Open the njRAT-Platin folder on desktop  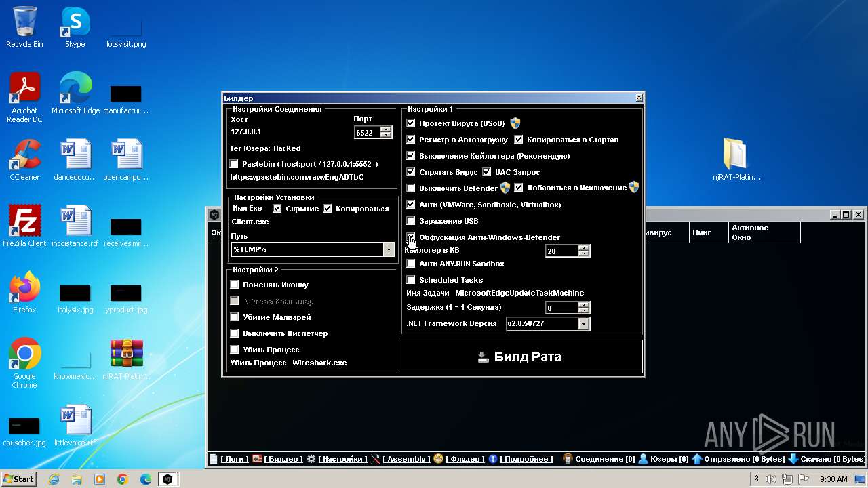pyautogui.click(x=736, y=160)
